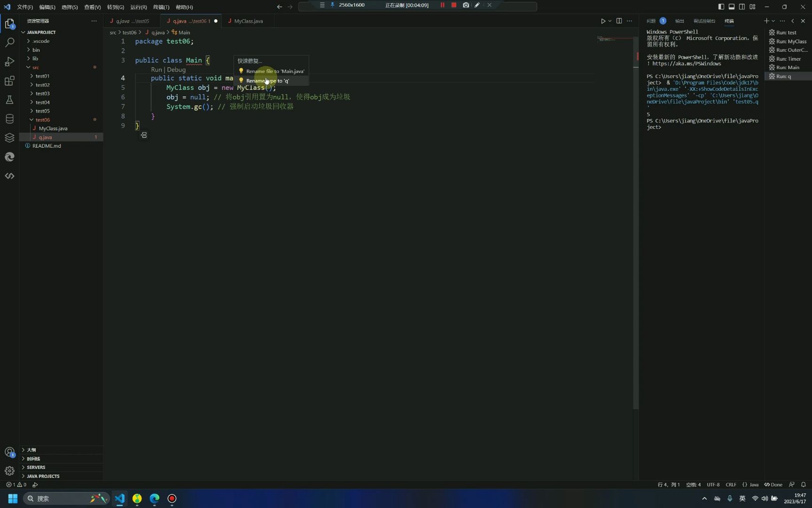Viewport: 812px width, 508px height.
Task: Open the run dropdown arrow beside play button
Action: click(x=610, y=21)
